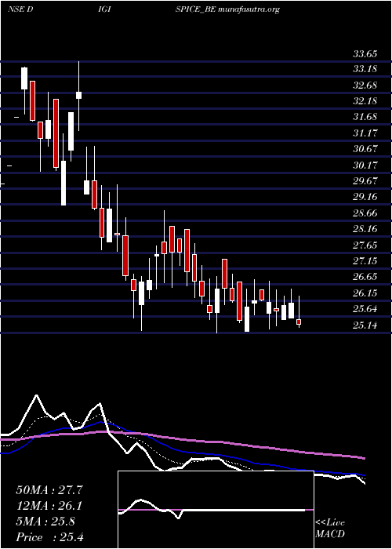This screenshot has width=392, height=549.
Task: Click the 32.18 price axis label
Action: pyautogui.click(x=365, y=101)
